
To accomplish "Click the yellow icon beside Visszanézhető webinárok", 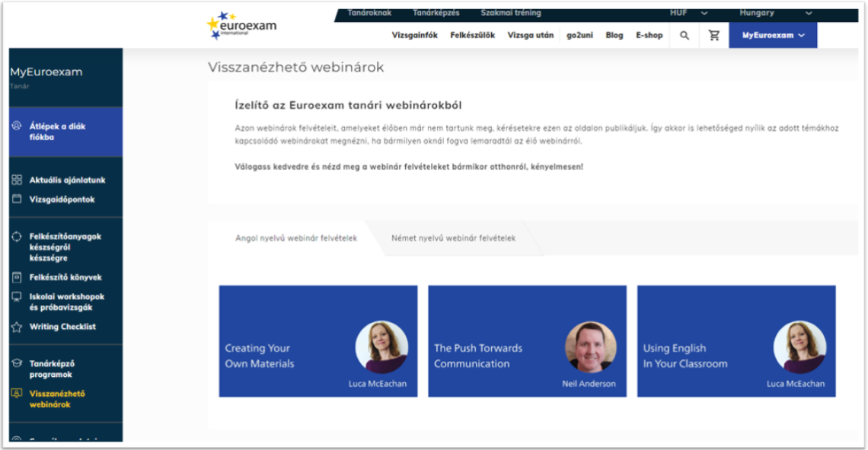I will (x=18, y=394).
